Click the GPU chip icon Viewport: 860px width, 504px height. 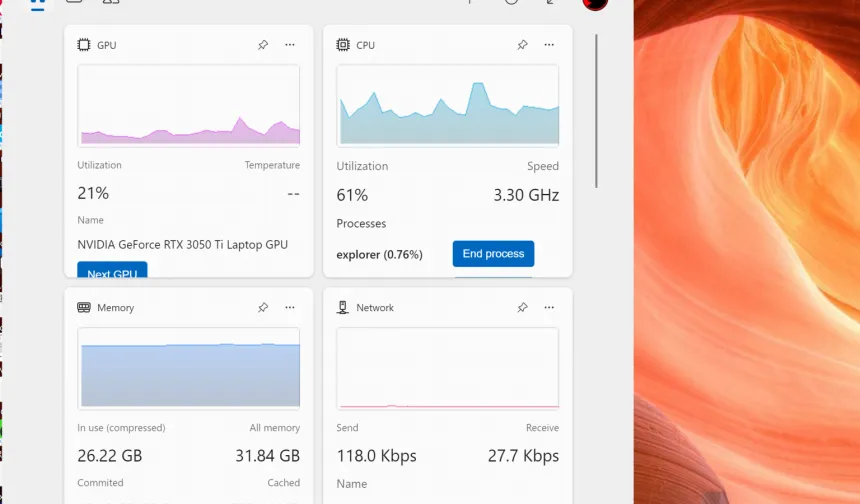84,45
